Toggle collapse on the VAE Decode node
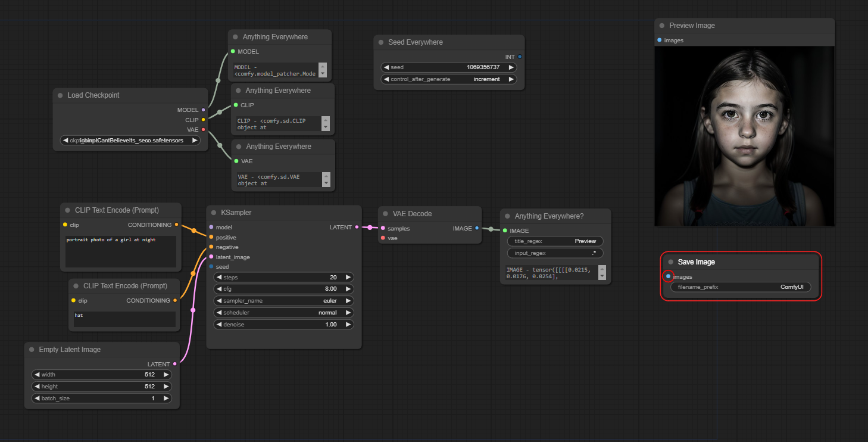868x442 pixels. (385, 214)
